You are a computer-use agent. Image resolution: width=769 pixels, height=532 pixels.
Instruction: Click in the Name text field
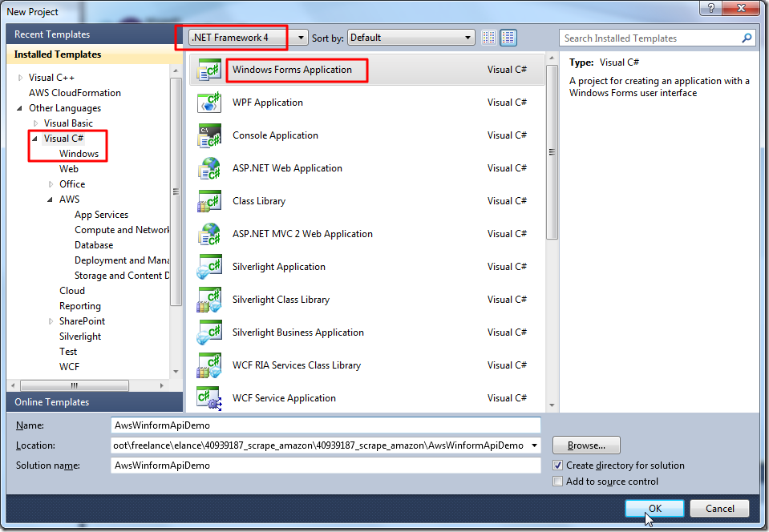(x=326, y=425)
